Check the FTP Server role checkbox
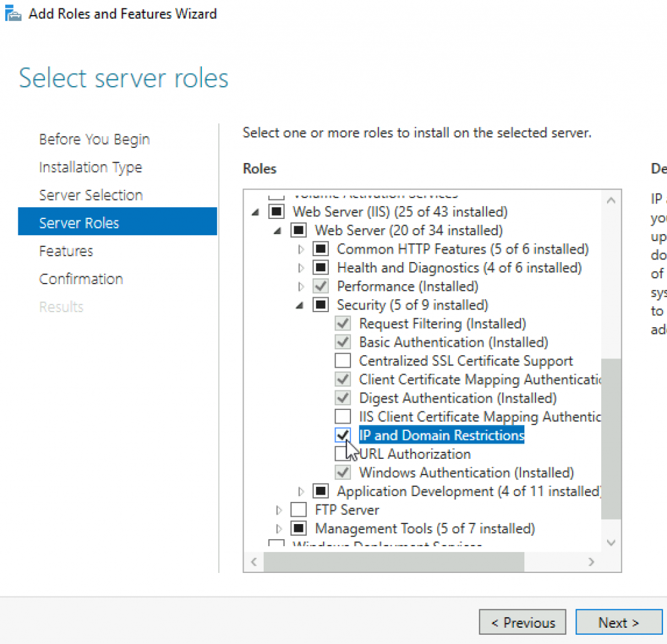 coord(298,510)
